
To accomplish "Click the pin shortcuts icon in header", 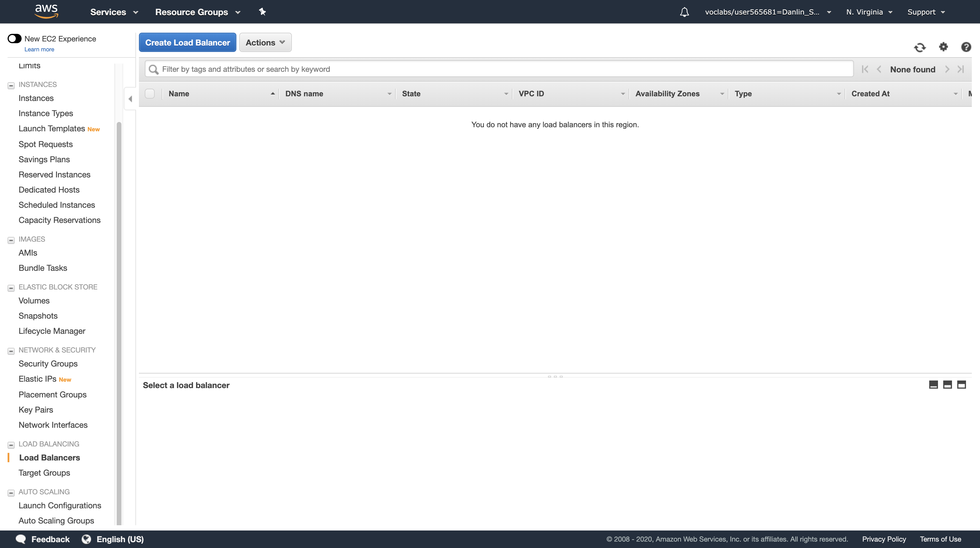I will [262, 12].
